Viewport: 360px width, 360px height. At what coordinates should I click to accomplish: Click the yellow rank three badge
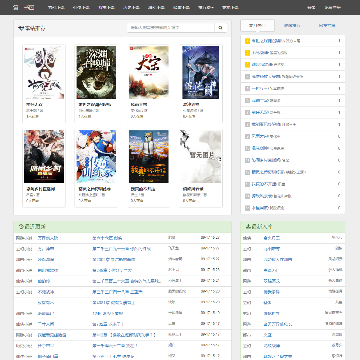(x=247, y=65)
